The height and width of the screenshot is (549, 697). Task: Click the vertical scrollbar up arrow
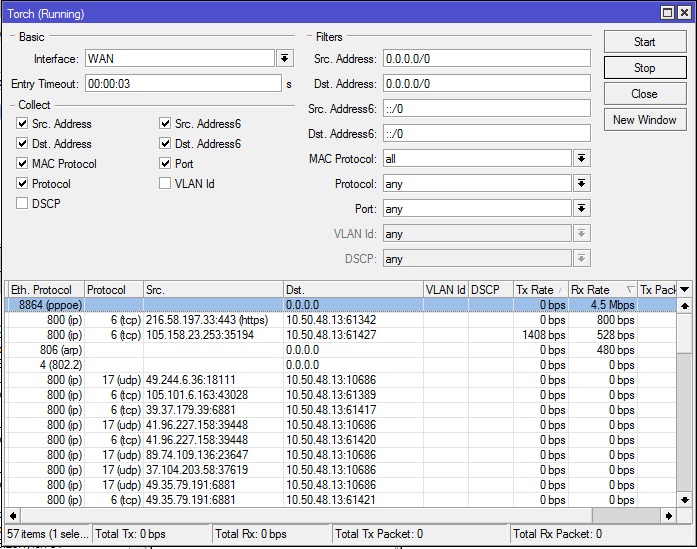pos(685,306)
